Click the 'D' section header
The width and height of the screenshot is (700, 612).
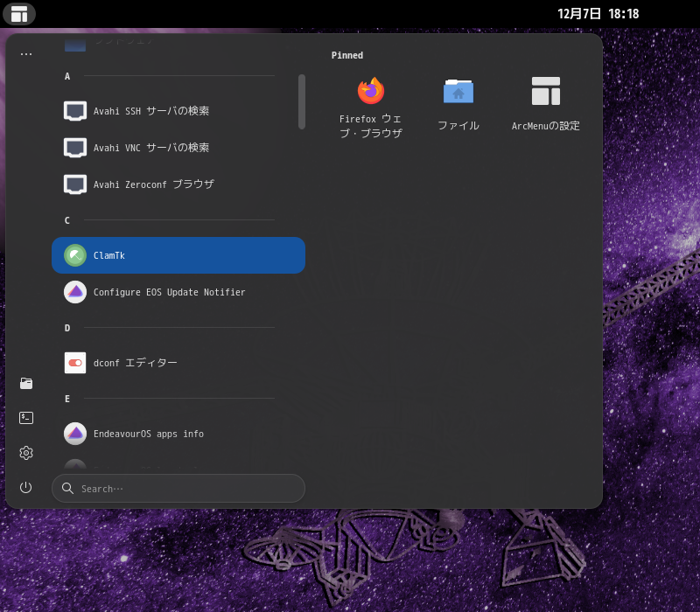coord(67,328)
